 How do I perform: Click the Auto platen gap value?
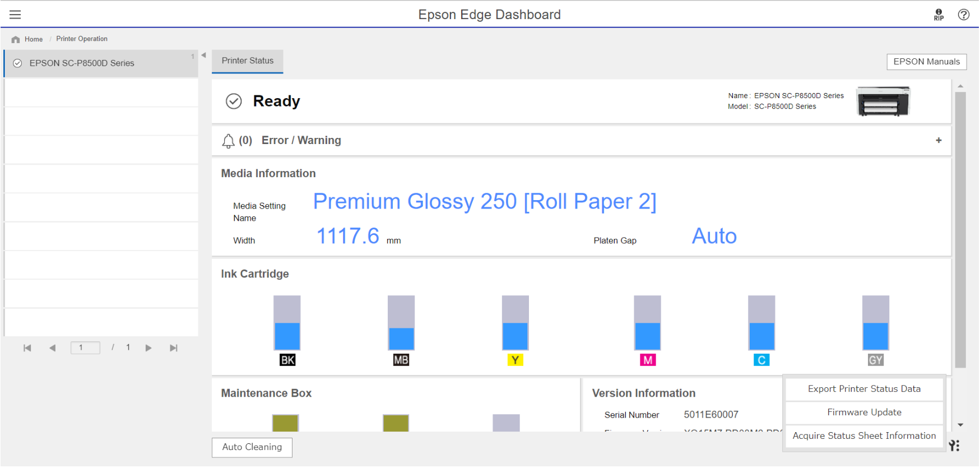pyautogui.click(x=714, y=237)
